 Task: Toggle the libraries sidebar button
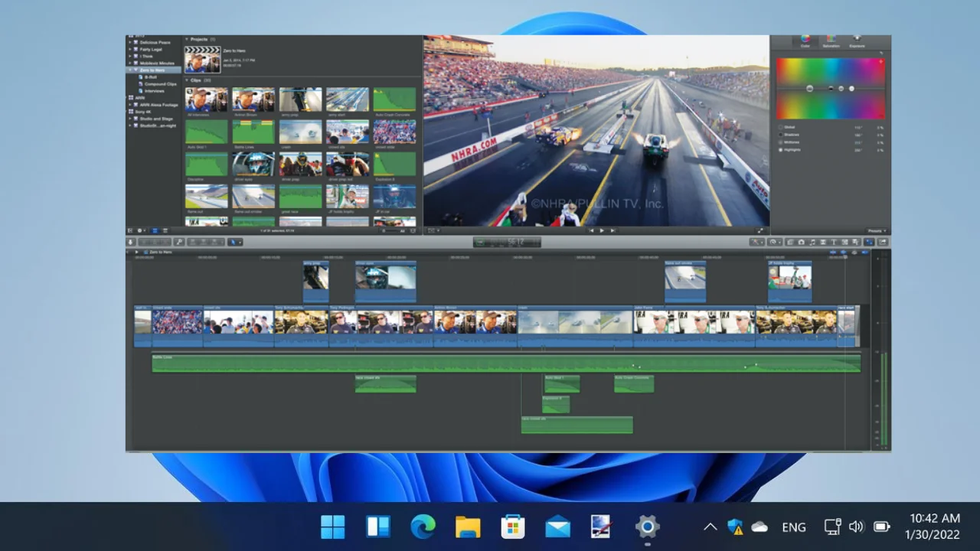click(x=129, y=230)
